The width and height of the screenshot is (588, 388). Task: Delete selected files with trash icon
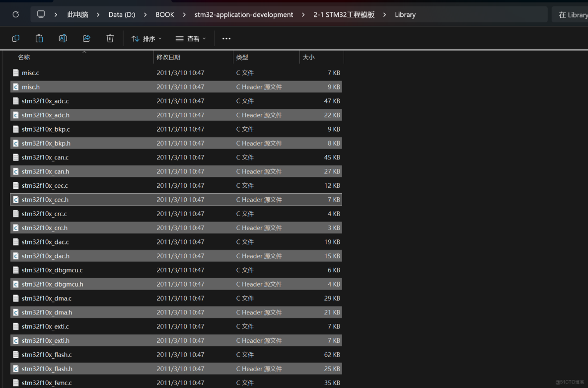click(x=110, y=38)
